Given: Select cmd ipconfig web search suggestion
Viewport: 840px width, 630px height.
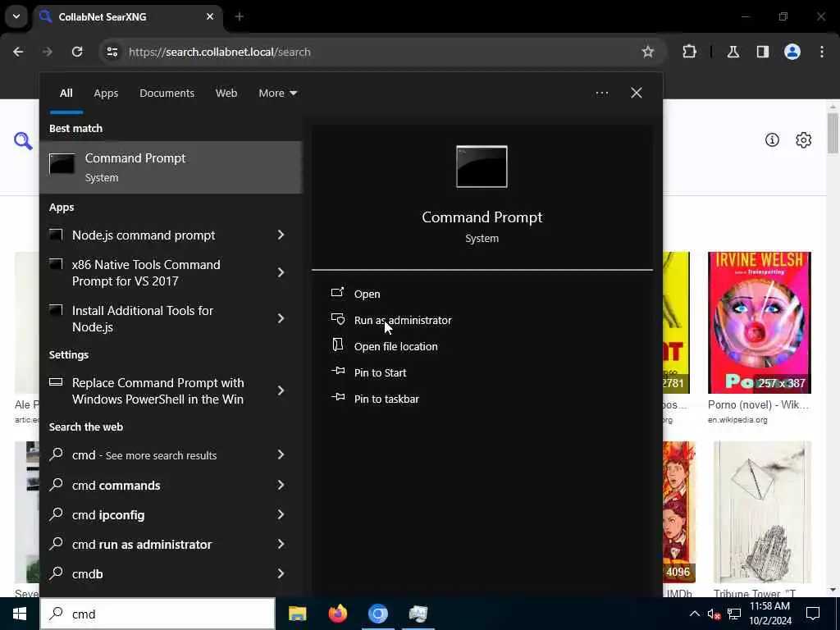Looking at the screenshot, I should [108, 515].
